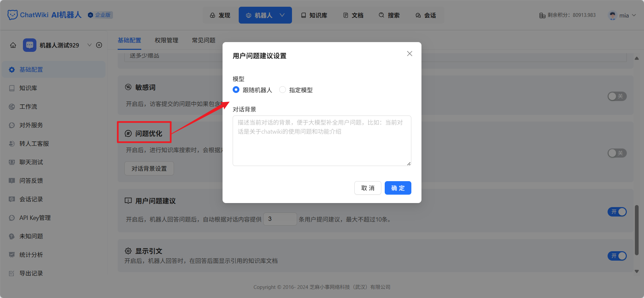Click the 导出记录 sidebar icon
This screenshot has width=644, height=298.
tap(12, 273)
